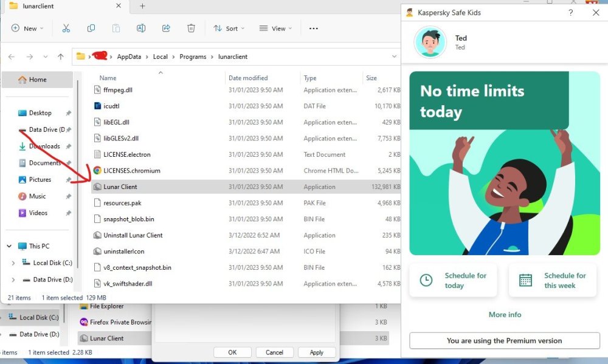The image size is (608, 364).
Task: Click Schedule for this week button
Action: [x=553, y=280]
